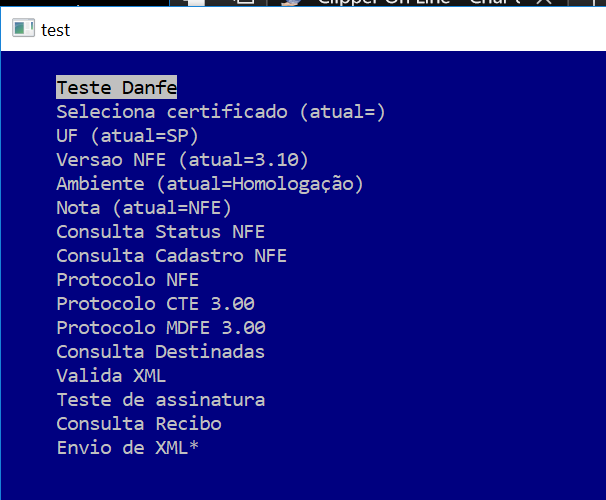Select Nota (atual=NFE) menu line
Screen dimensions: 606x500
click(143, 208)
